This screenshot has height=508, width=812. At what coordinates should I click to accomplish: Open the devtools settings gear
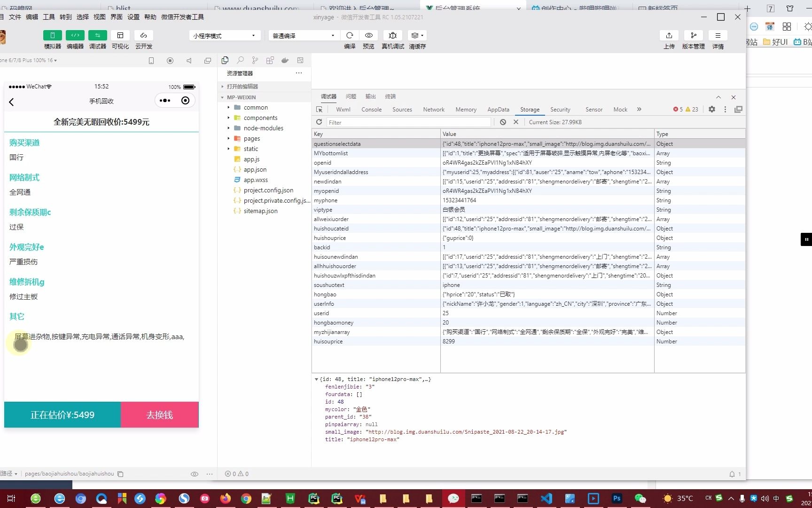point(712,109)
